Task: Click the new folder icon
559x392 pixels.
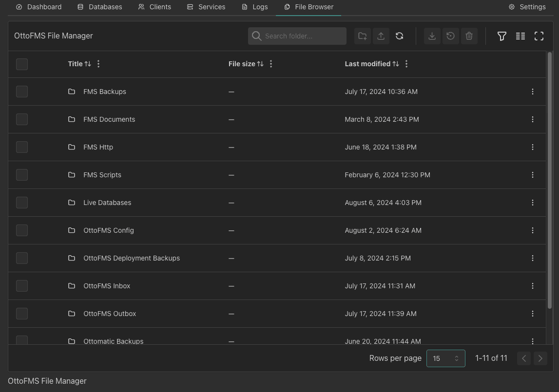Action: point(362,36)
